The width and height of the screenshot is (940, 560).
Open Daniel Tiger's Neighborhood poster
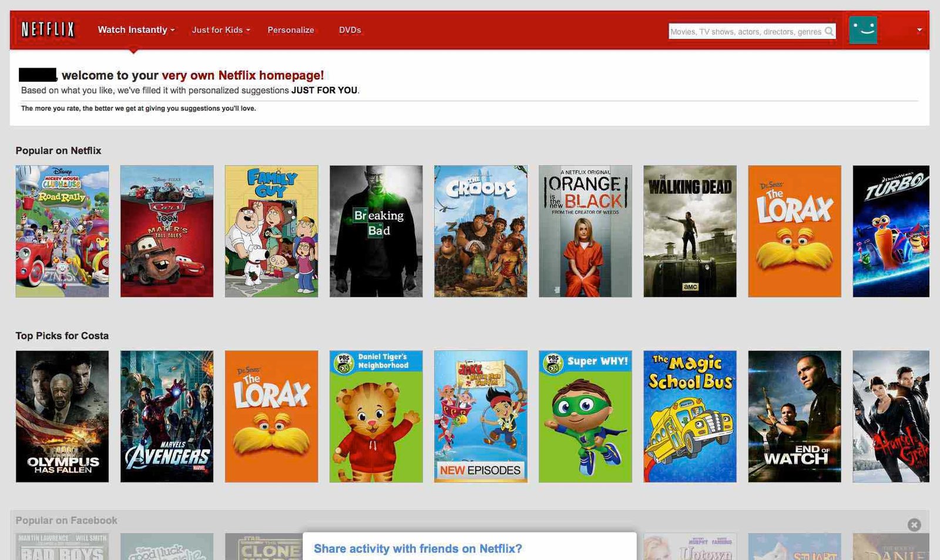click(x=376, y=417)
